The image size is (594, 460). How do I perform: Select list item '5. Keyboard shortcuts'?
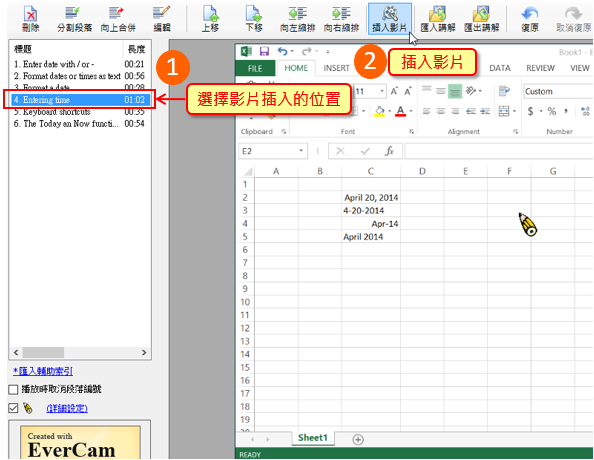80,112
